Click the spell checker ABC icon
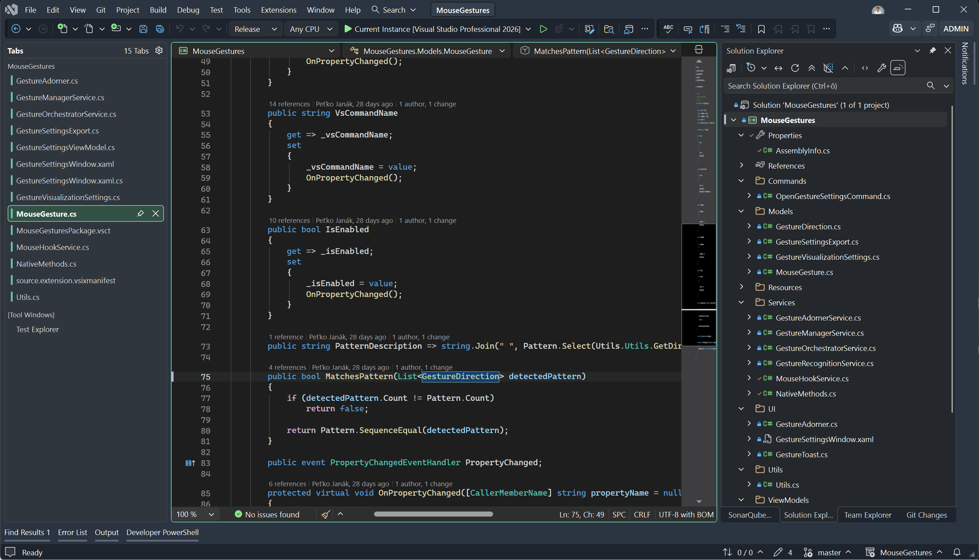Image resolution: width=979 pixels, height=560 pixels. click(668, 29)
